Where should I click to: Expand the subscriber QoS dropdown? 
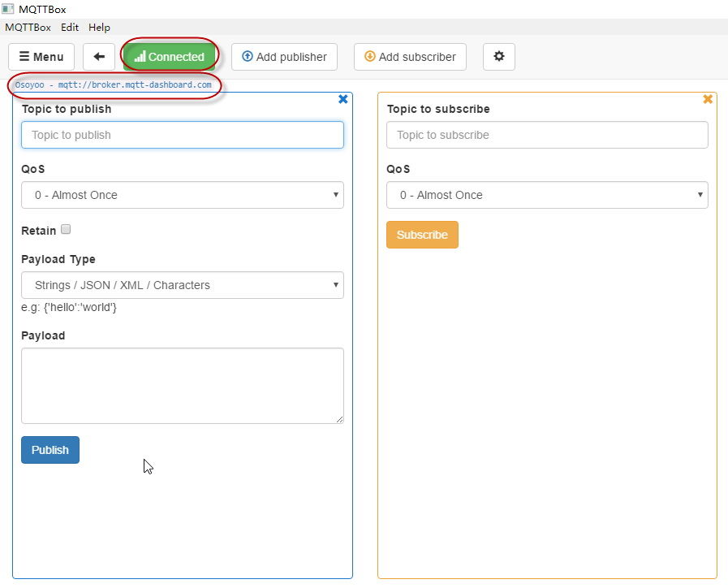(x=547, y=195)
